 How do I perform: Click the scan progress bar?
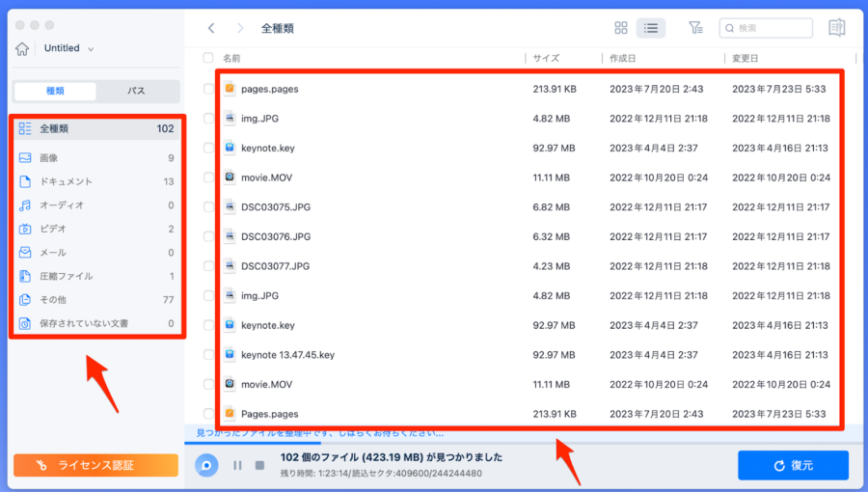point(523,443)
